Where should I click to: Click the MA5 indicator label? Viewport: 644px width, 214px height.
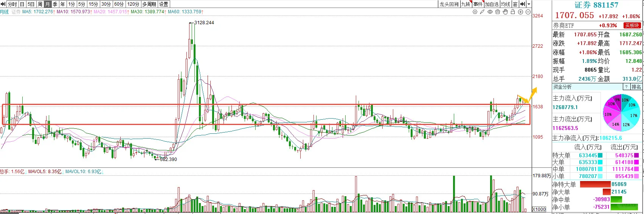39,12
